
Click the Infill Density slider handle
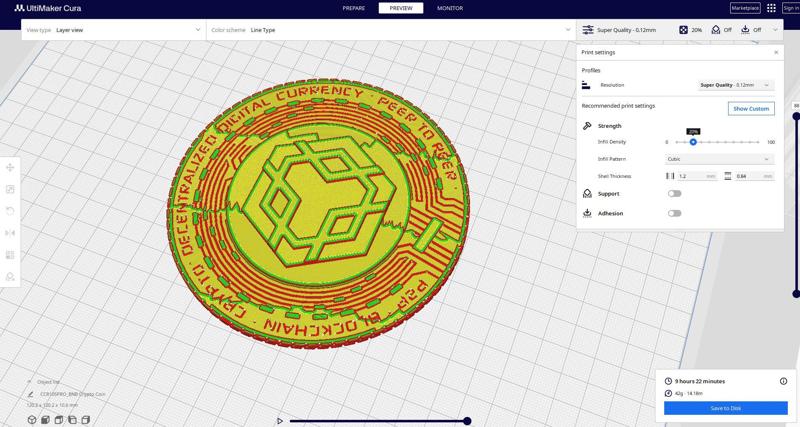(x=693, y=142)
